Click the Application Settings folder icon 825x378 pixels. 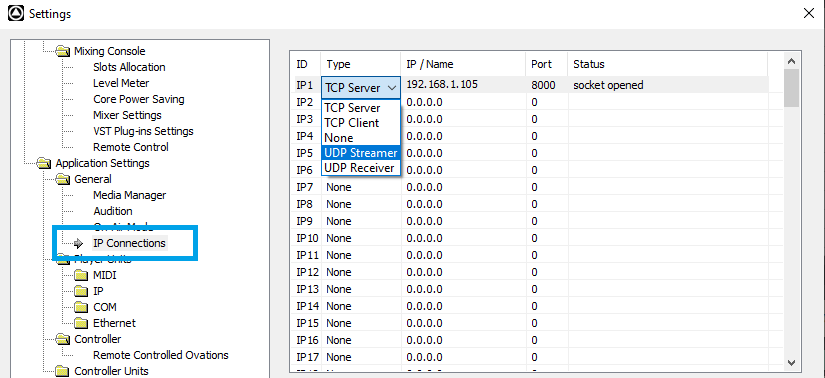45,163
